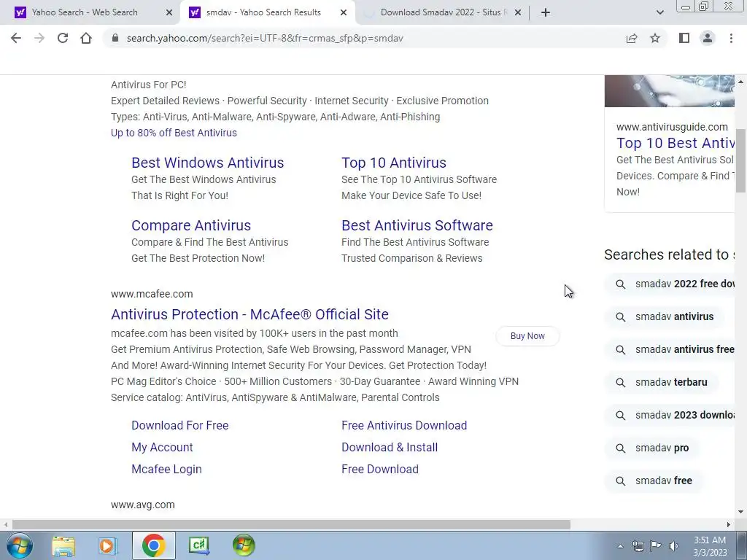Click the vertical scrollbar up arrow
This screenshot has width=747, height=560.
click(741, 82)
